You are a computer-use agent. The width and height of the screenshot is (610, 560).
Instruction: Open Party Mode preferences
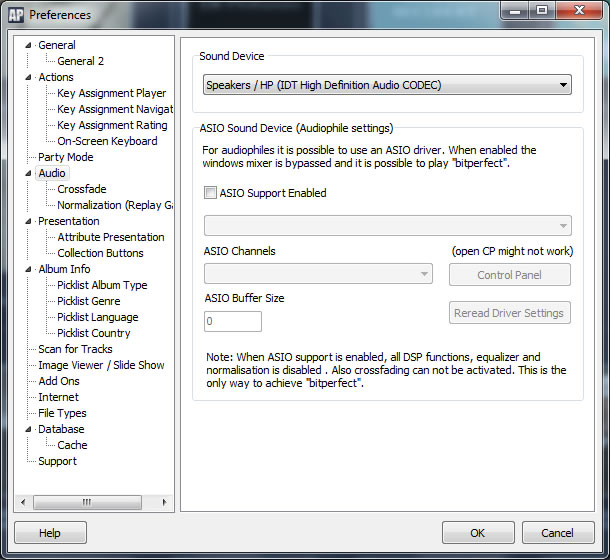[x=65, y=157]
